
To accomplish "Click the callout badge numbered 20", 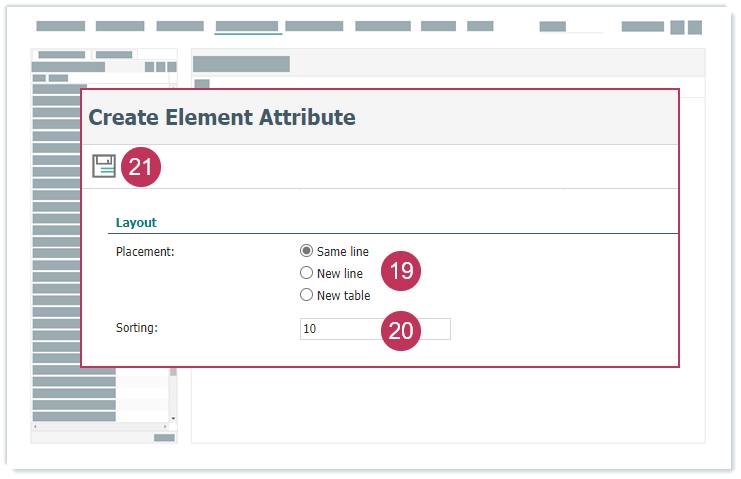I will pyautogui.click(x=401, y=331).
